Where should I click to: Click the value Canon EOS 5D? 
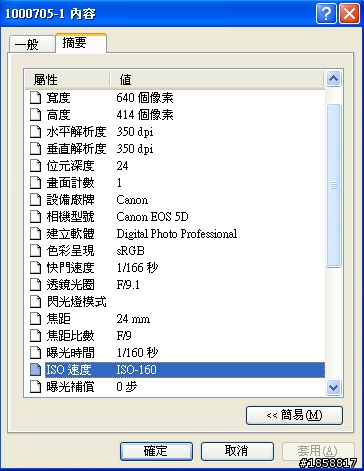(x=152, y=217)
